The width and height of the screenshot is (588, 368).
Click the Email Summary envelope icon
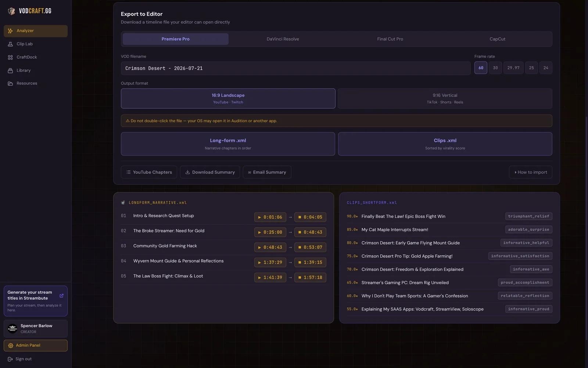pyautogui.click(x=250, y=172)
